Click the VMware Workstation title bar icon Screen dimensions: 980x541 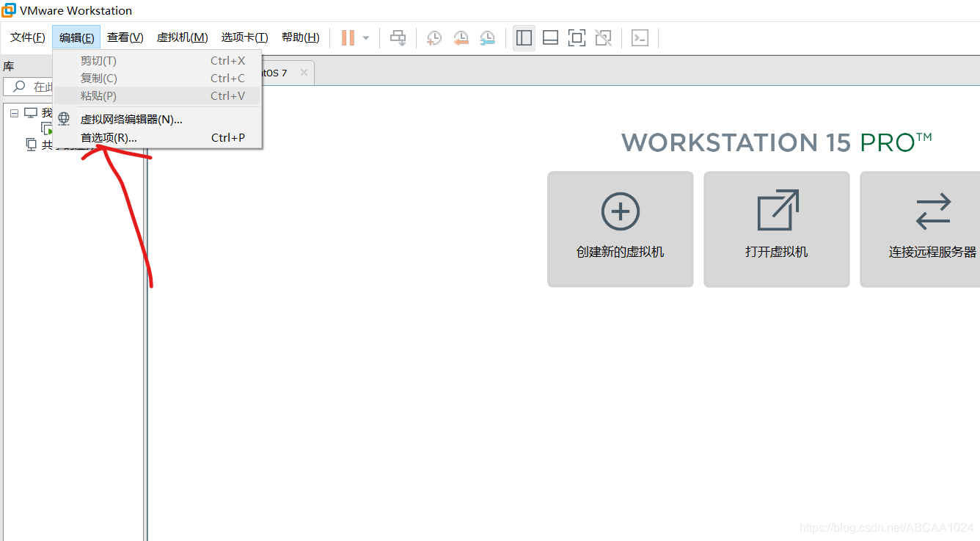point(9,10)
